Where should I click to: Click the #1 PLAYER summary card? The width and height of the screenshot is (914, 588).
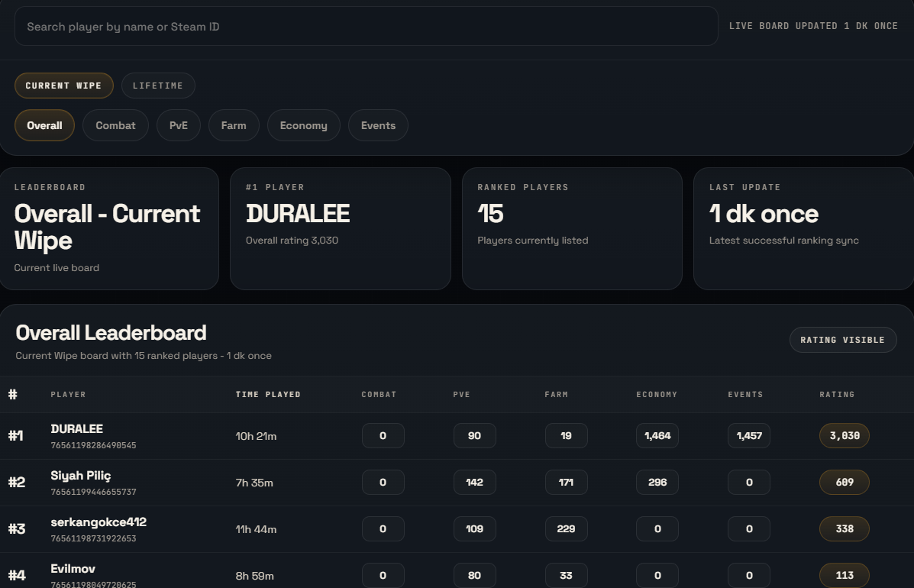340,228
